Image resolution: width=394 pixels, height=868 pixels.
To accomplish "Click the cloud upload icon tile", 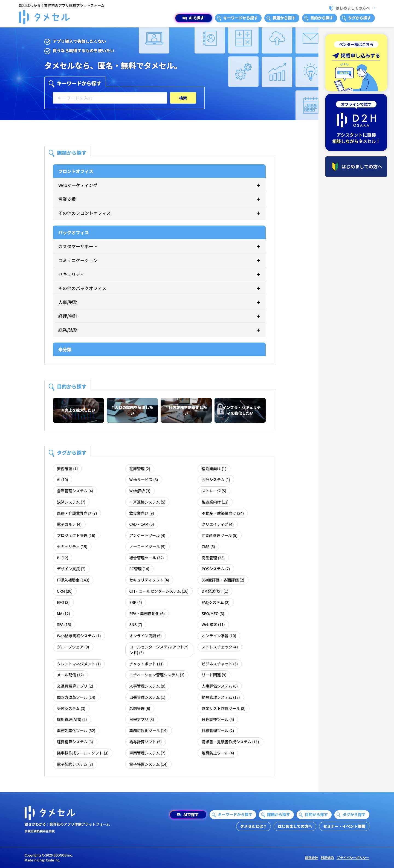I will coord(277,39).
